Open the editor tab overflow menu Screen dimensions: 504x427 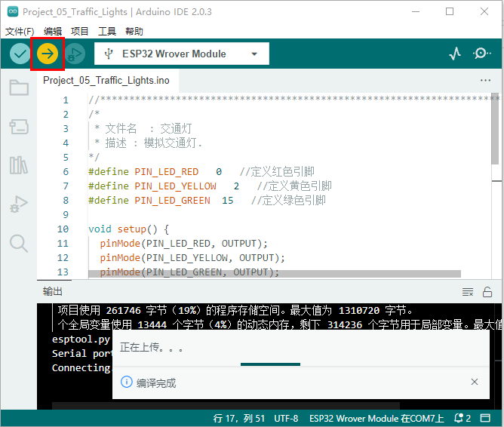tap(485, 80)
